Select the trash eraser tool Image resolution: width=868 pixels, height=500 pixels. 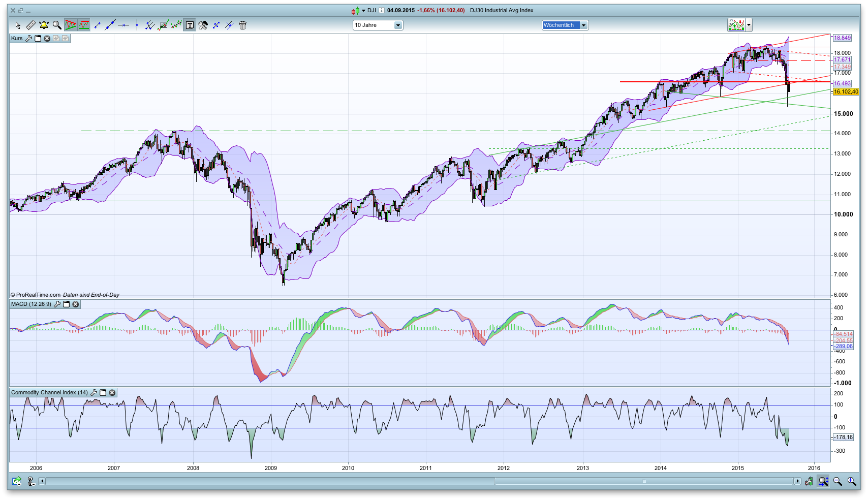[x=242, y=25]
